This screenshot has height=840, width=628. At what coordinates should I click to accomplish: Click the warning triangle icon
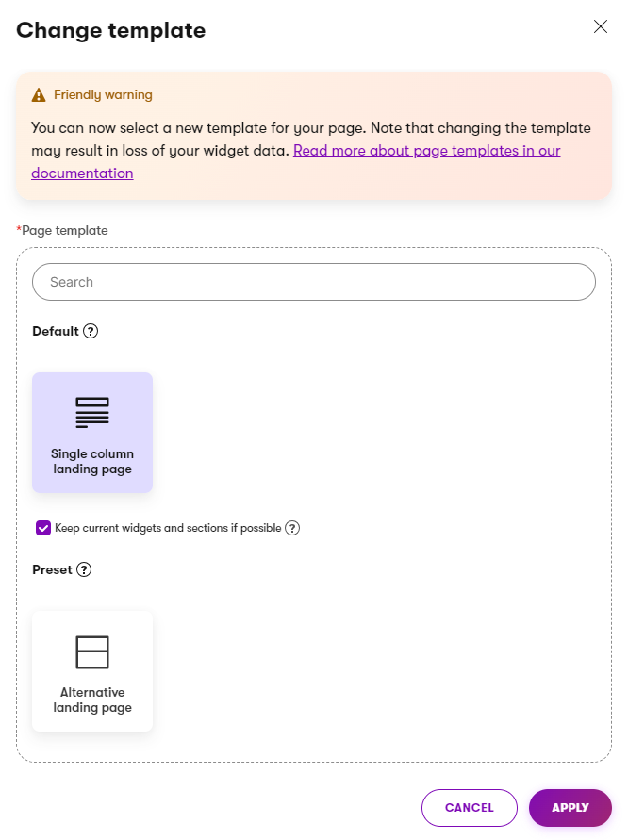[39, 95]
